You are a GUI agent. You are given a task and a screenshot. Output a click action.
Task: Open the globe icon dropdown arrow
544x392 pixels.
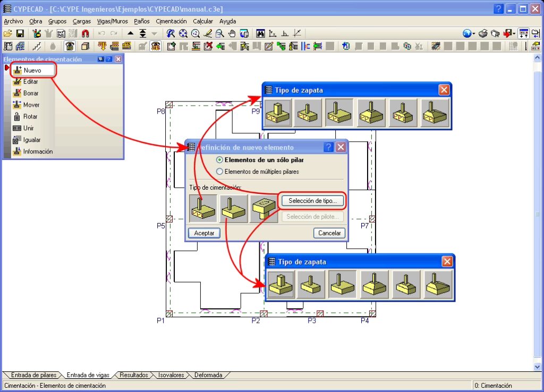pos(474,34)
